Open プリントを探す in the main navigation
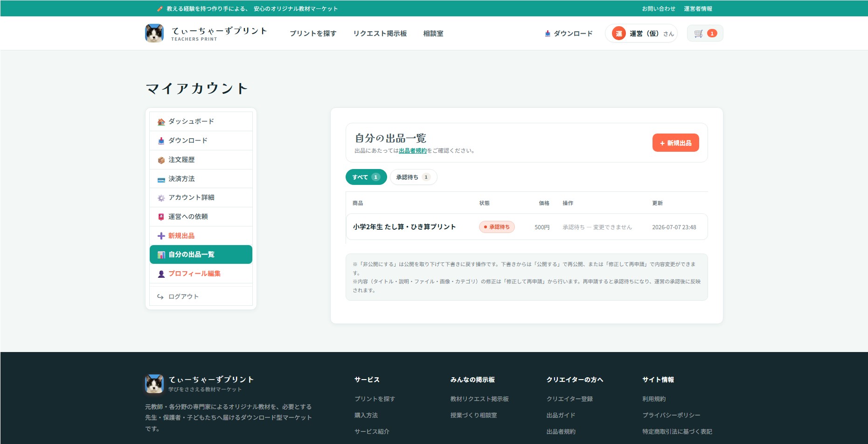 313,34
